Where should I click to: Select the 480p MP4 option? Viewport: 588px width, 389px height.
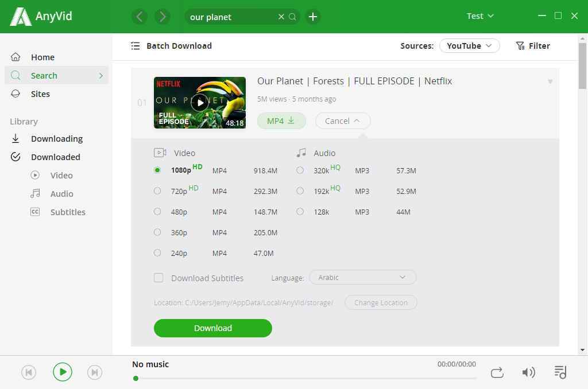[x=157, y=211]
